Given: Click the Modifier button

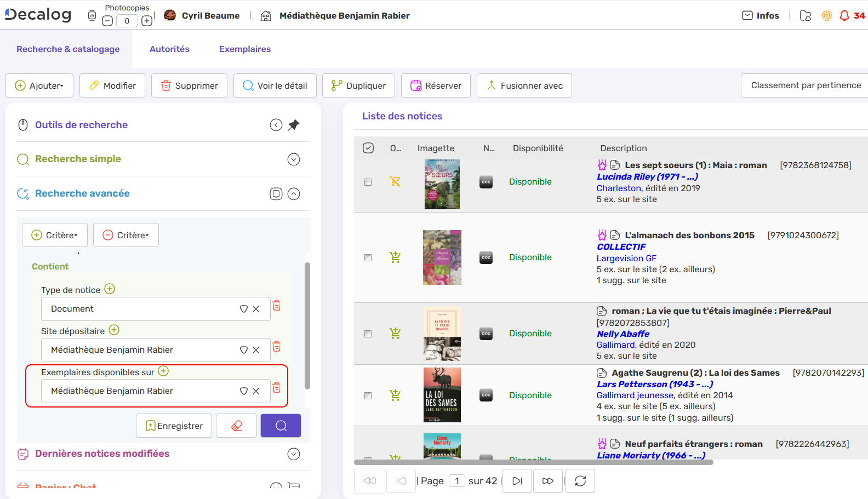Looking at the screenshot, I should point(112,85).
